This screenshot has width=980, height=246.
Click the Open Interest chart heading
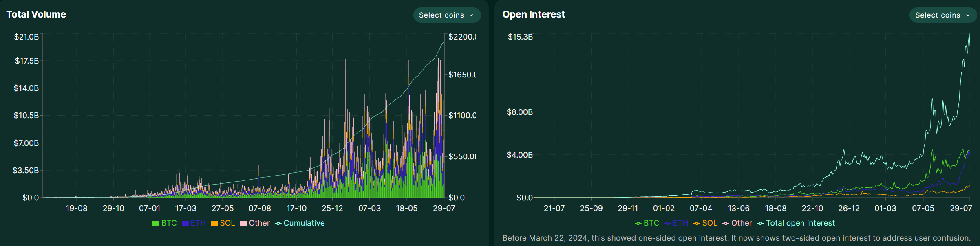click(x=534, y=14)
